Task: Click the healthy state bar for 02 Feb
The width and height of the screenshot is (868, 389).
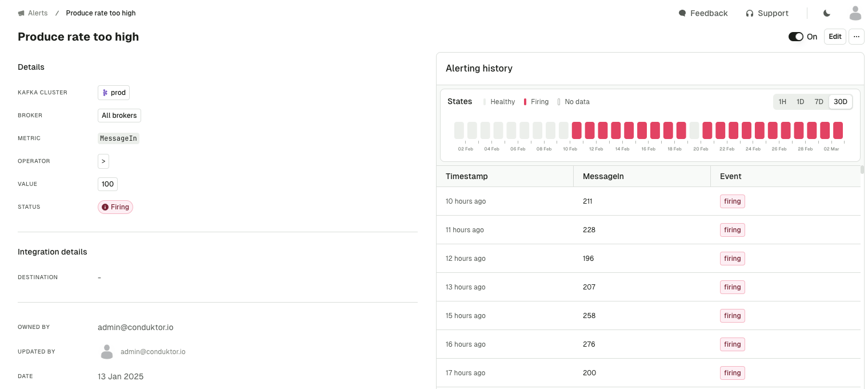Action: (459, 130)
